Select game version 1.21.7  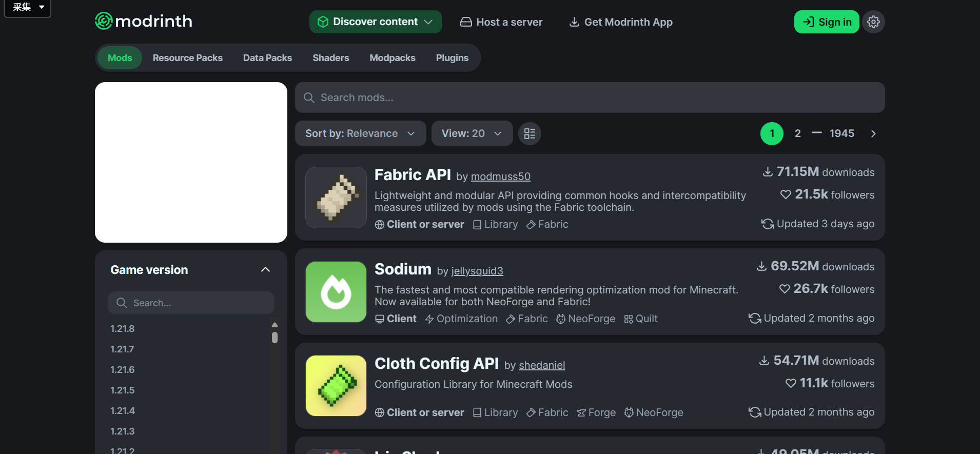[122, 349]
